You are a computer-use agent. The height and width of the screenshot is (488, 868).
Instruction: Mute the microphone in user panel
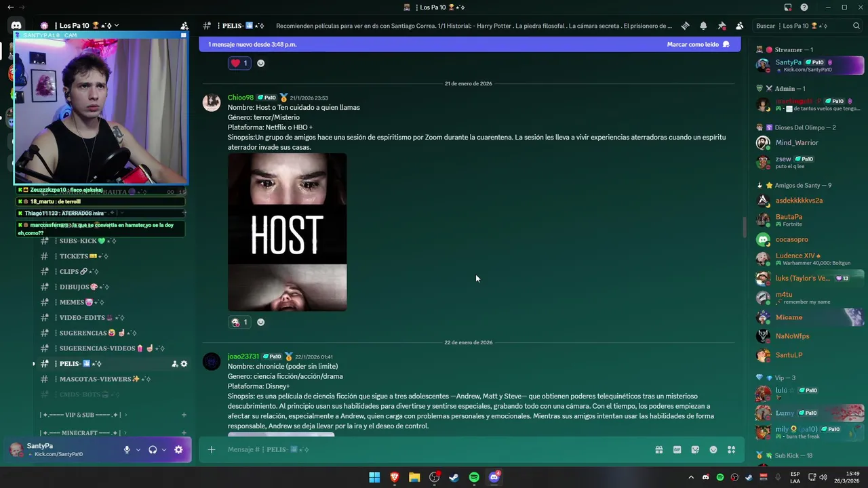tap(127, 449)
